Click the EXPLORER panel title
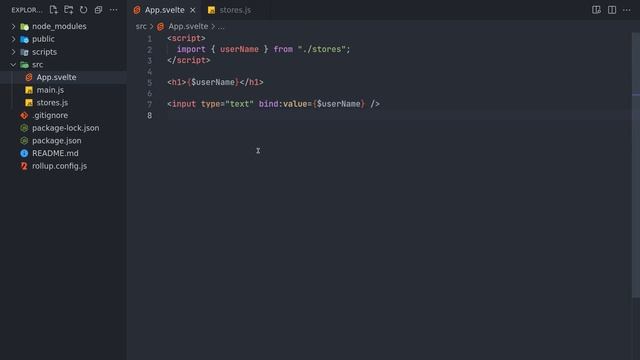Image resolution: width=640 pixels, height=360 pixels. click(27, 10)
